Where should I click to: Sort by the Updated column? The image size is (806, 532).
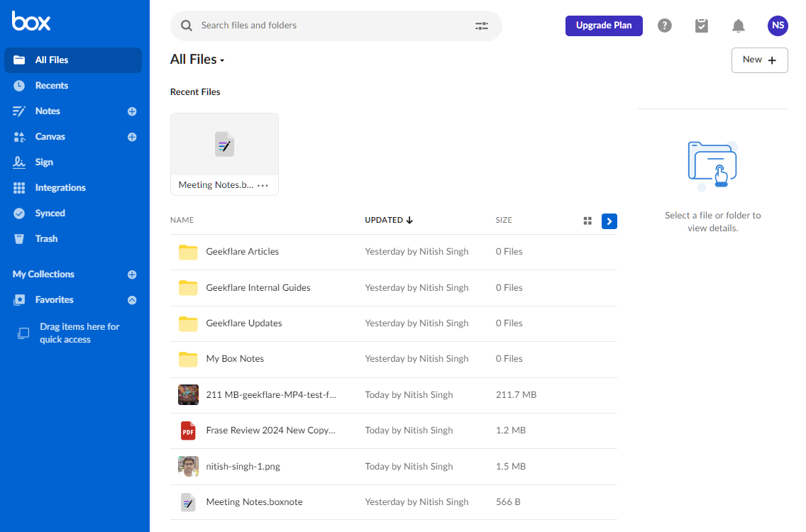389,220
